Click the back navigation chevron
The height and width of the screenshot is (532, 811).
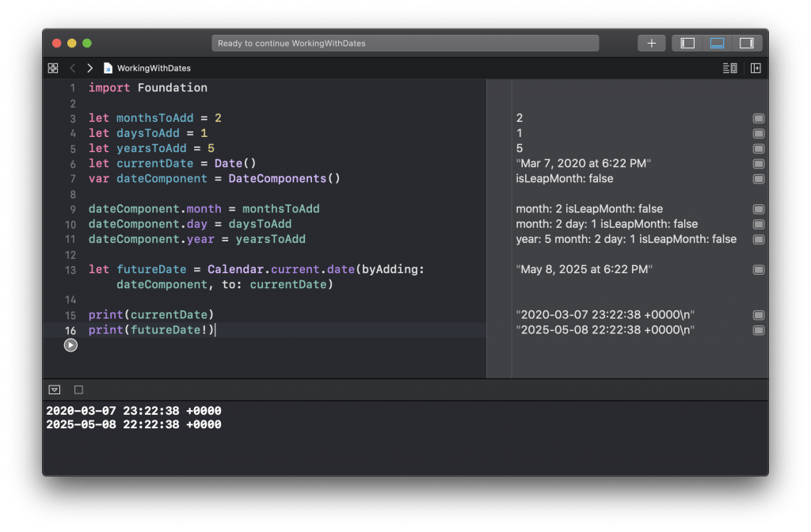click(x=73, y=68)
